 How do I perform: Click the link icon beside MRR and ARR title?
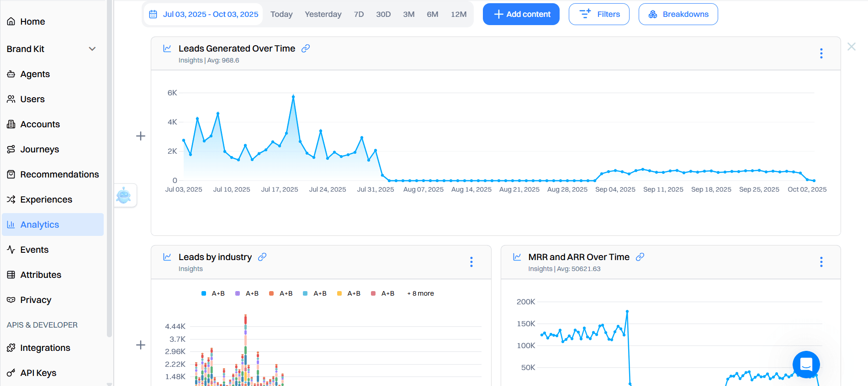(640, 257)
